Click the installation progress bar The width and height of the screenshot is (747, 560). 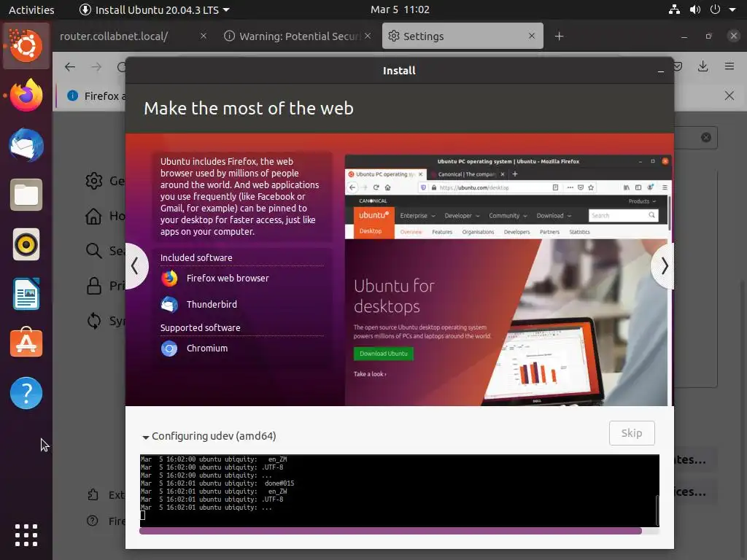[x=399, y=531]
